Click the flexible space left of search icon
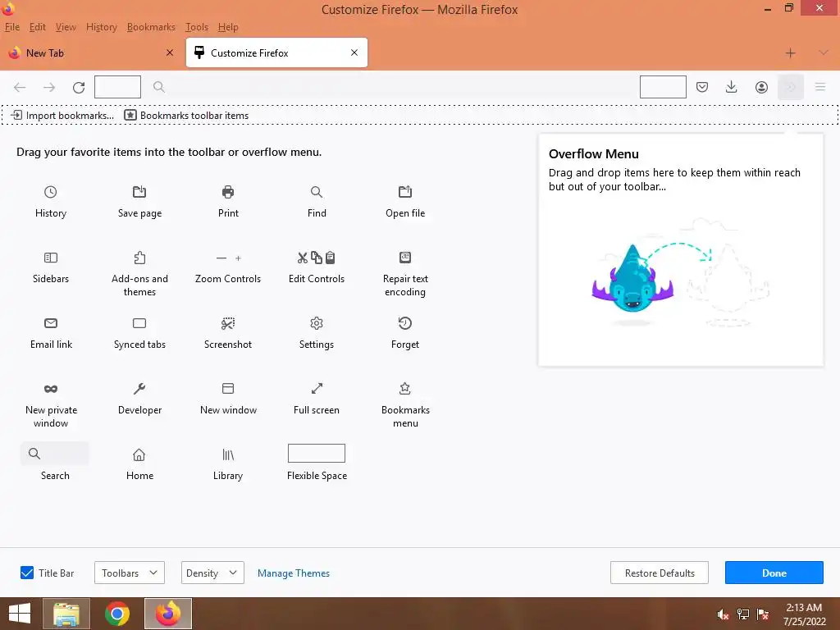 point(117,87)
